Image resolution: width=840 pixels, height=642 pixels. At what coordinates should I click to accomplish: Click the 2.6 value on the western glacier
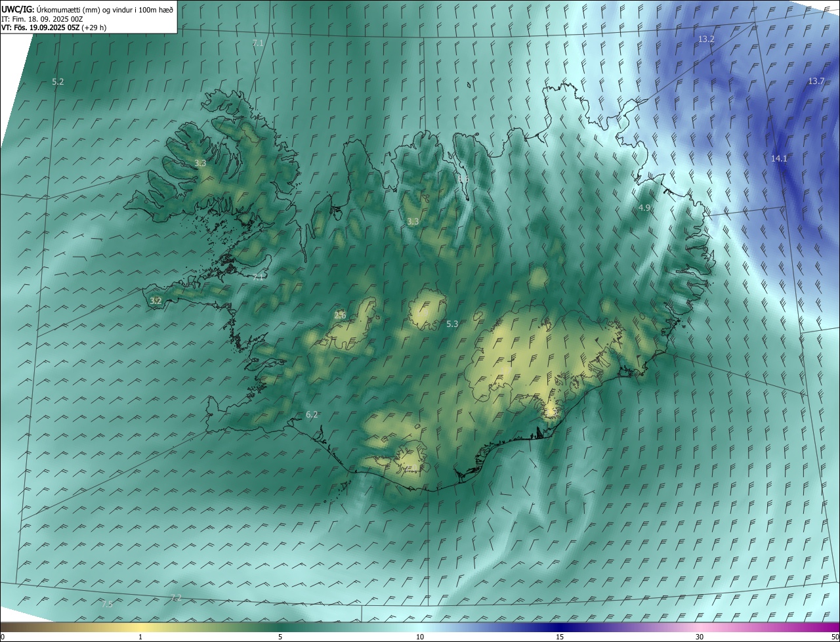[x=340, y=316]
